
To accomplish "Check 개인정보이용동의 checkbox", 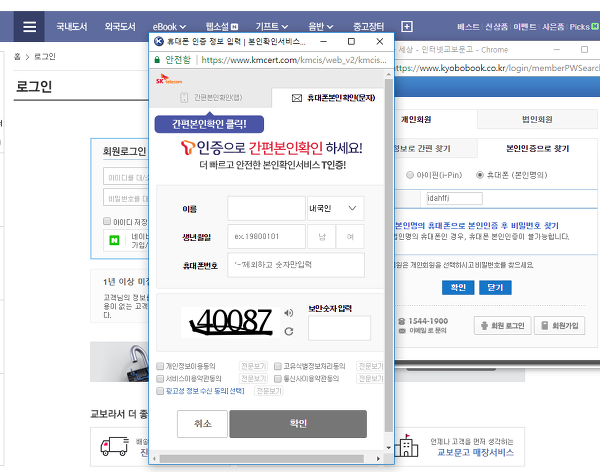I will pyautogui.click(x=160, y=366).
